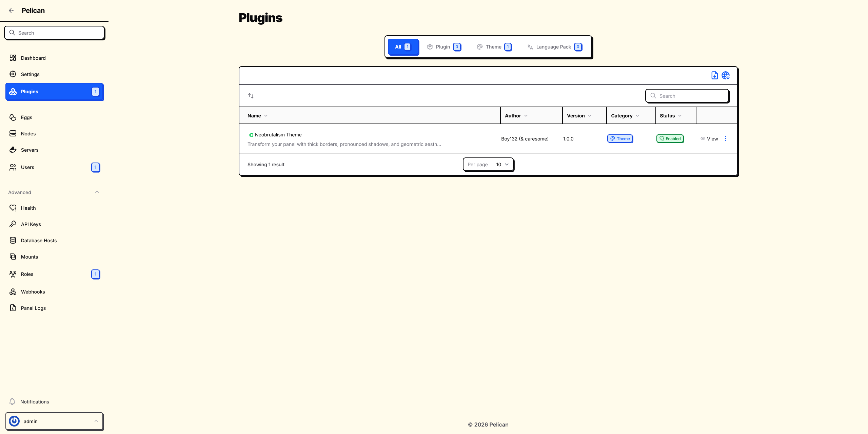
Task: Sort by the Version column
Action: point(579,116)
